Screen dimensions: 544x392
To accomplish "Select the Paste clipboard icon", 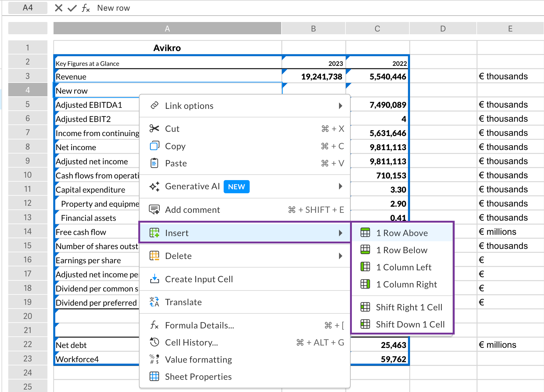I will tap(155, 163).
